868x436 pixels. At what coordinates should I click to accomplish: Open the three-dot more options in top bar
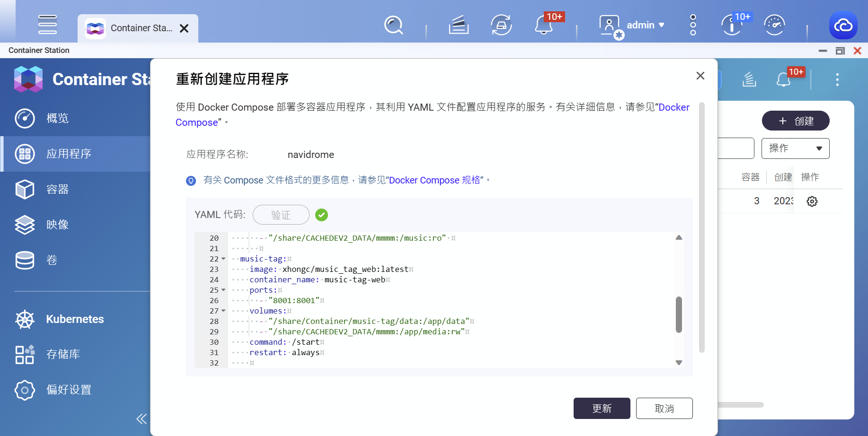click(693, 25)
